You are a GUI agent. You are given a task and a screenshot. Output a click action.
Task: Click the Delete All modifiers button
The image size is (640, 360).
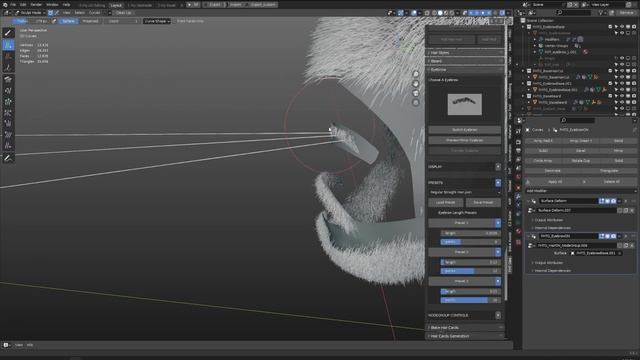click(611, 182)
